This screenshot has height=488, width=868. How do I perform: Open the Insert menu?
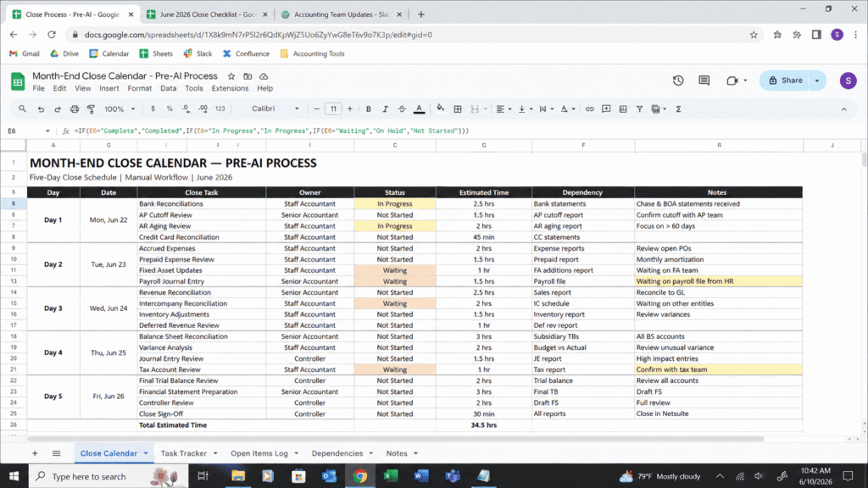click(109, 88)
